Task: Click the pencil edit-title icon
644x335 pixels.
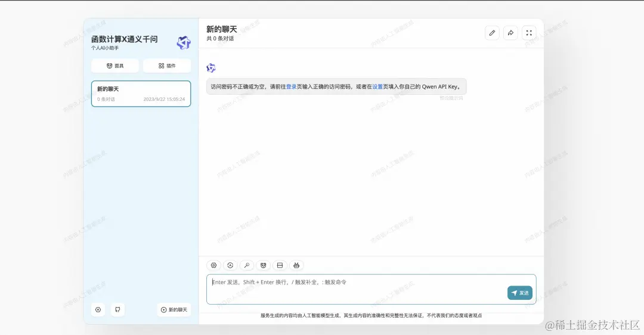Action: (x=492, y=33)
